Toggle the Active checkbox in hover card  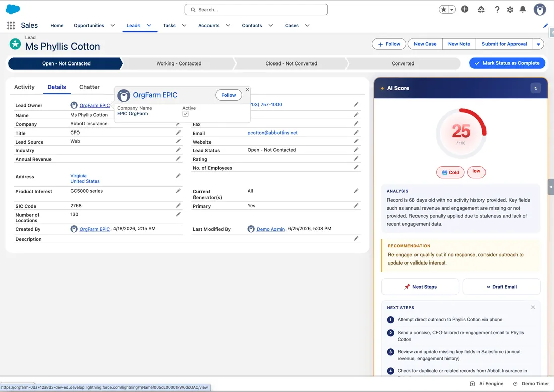[185, 114]
